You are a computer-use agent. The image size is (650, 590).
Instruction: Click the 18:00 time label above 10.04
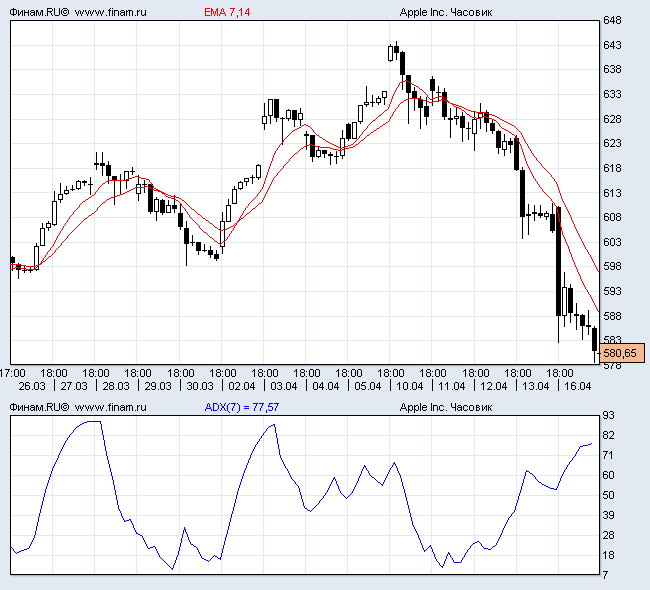click(x=391, y=373)
